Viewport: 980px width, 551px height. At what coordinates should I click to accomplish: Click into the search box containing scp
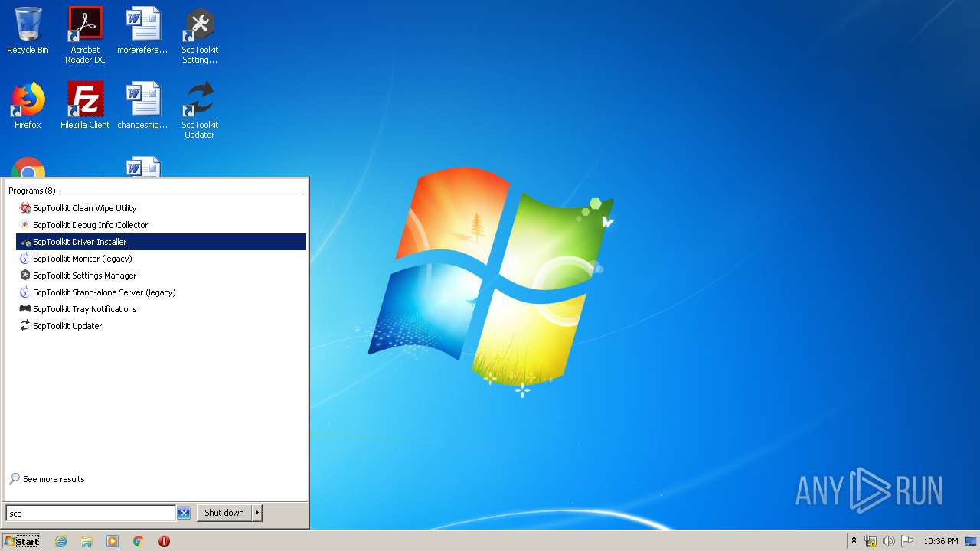point(91,514)
